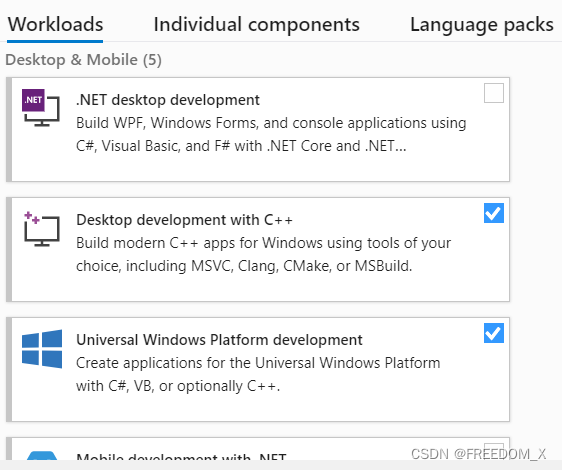Image resolution: width=562 pixels, height=470 pixels.
Task: Open the Individual components tab
Action: click(256, 25)
